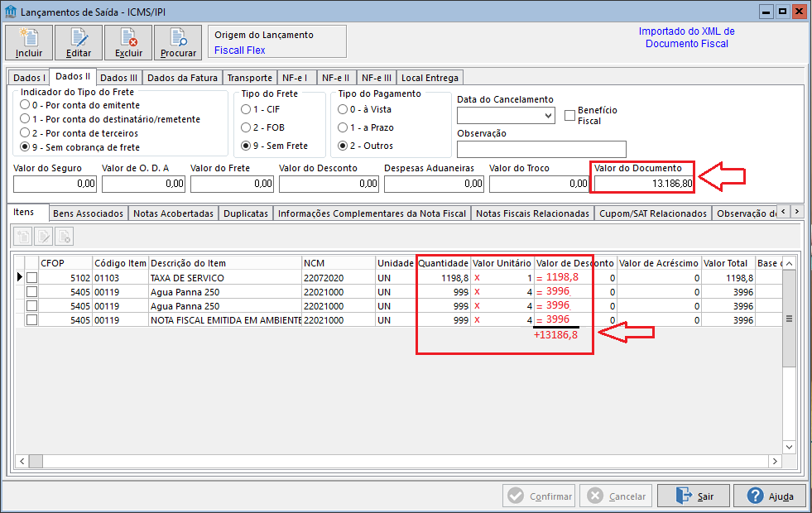Open the Bens Associados tab
Image resolution: width=812 pixels, height=513 pixels.
pyautogui.click(x=88, y=213)
